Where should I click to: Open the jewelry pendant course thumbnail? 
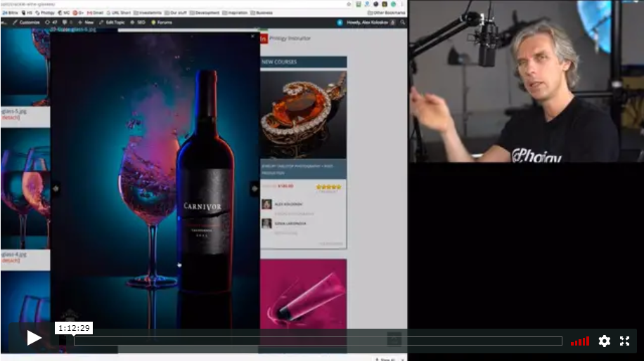(304, 115)
